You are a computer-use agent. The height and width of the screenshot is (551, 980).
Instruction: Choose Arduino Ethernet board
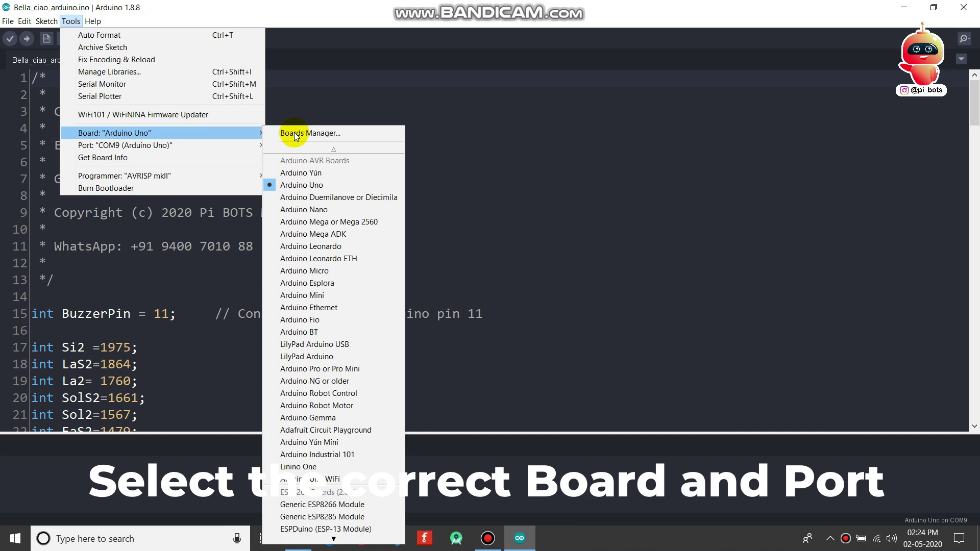[x=333, y=308]
